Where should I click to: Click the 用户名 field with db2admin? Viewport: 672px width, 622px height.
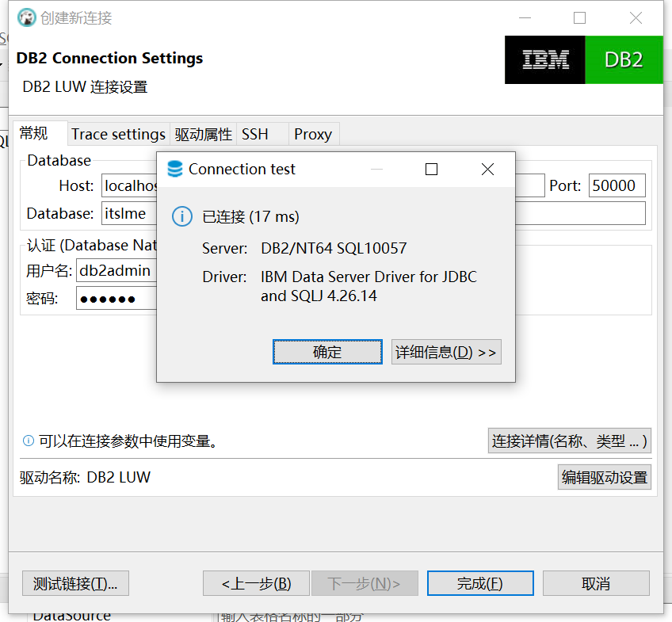pos(116,270)
